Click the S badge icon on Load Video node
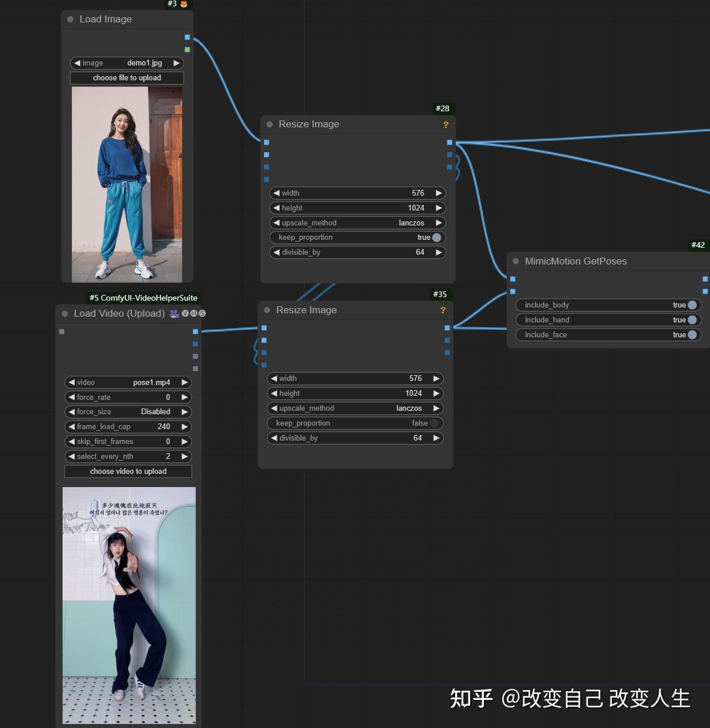The image size is (710, 728). click(201, 313)
